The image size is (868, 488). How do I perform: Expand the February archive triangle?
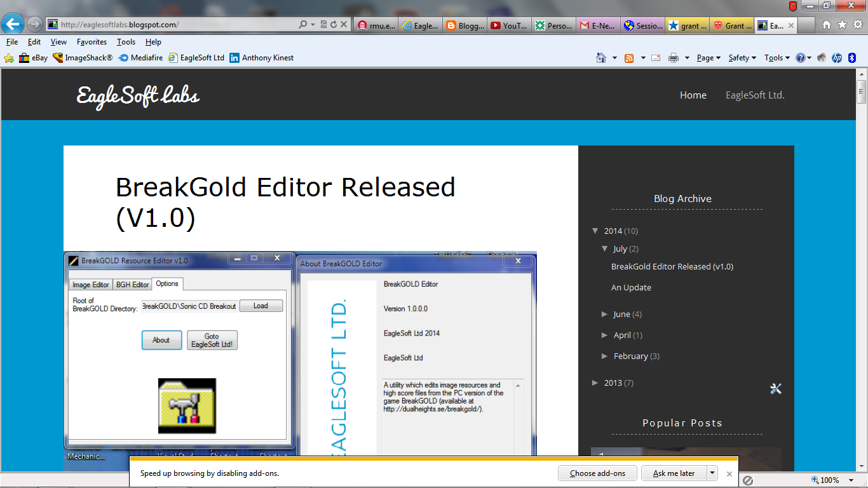[x=605, y=356]
